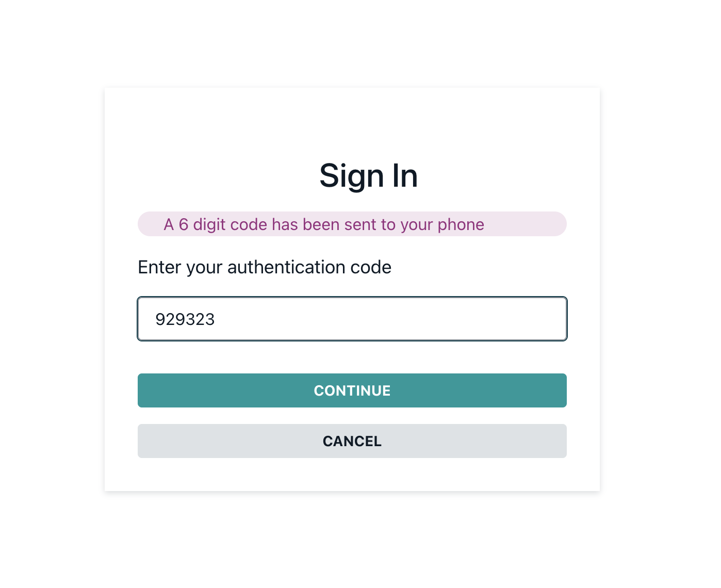Select the CONTINUE label text

coord(352,390)
